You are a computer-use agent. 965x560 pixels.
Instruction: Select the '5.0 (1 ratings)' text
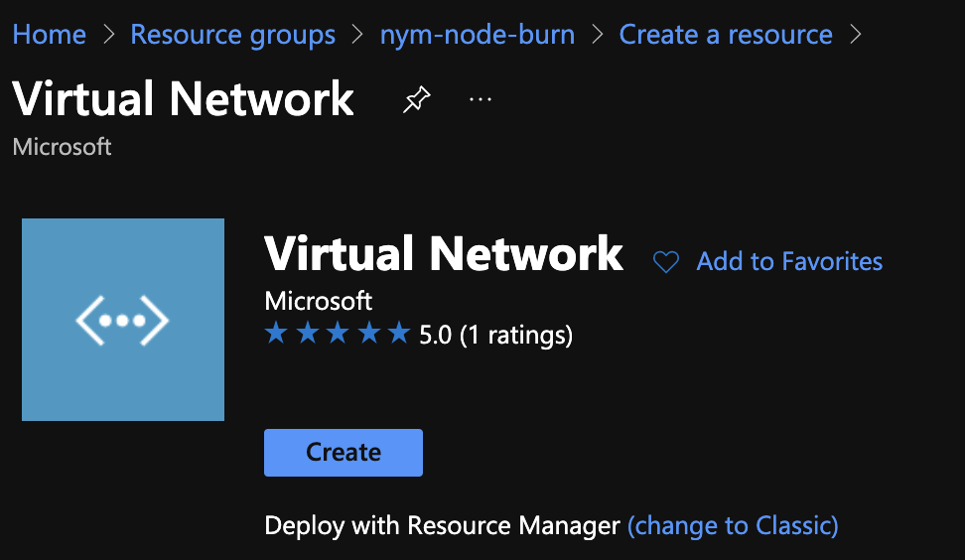(496, 335)
